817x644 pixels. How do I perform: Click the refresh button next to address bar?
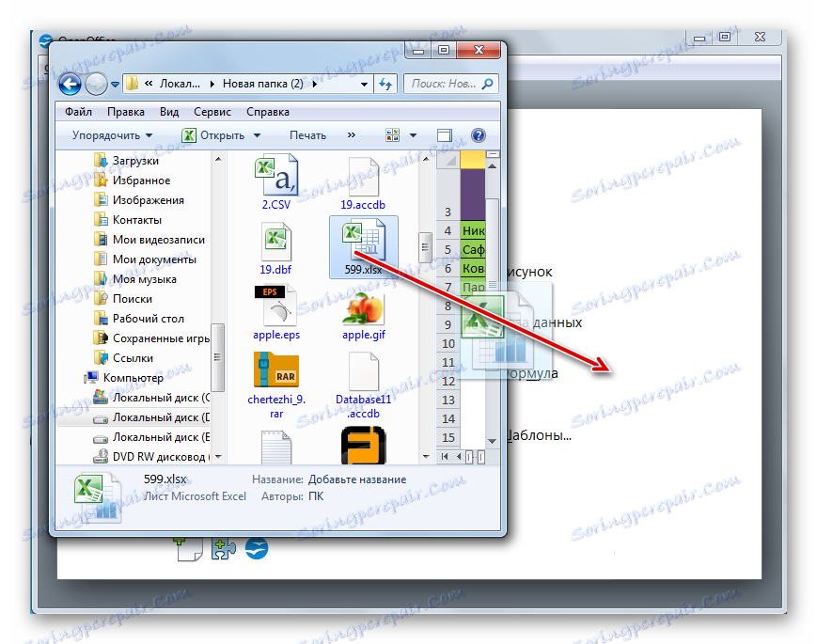tap(385, 84)
